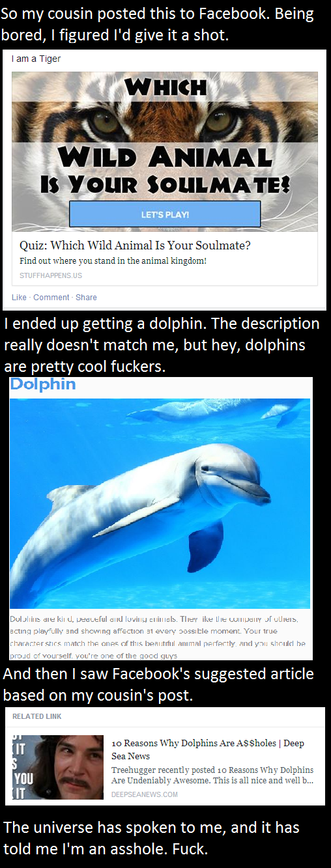The height and width of the screenshot is (868, 331).
Task: Click the STUFFHAPPENS.US source link
Action: pyautogui.click(x=51, y=276)
